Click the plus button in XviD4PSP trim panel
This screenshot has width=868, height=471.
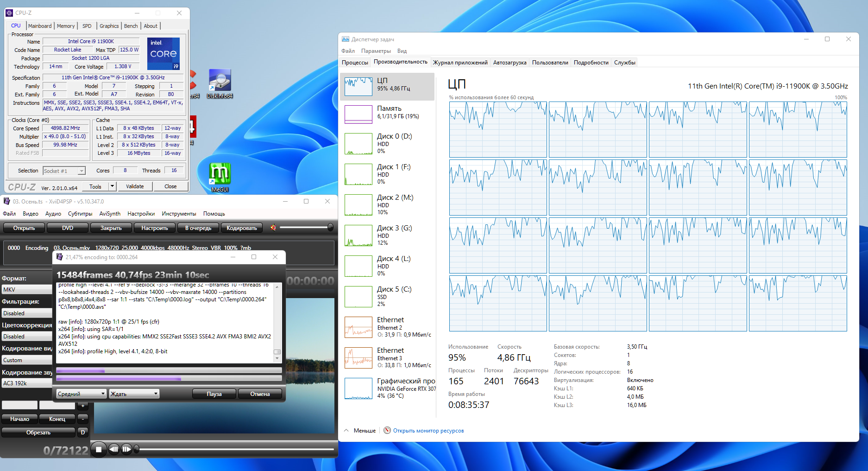(83, 406)
